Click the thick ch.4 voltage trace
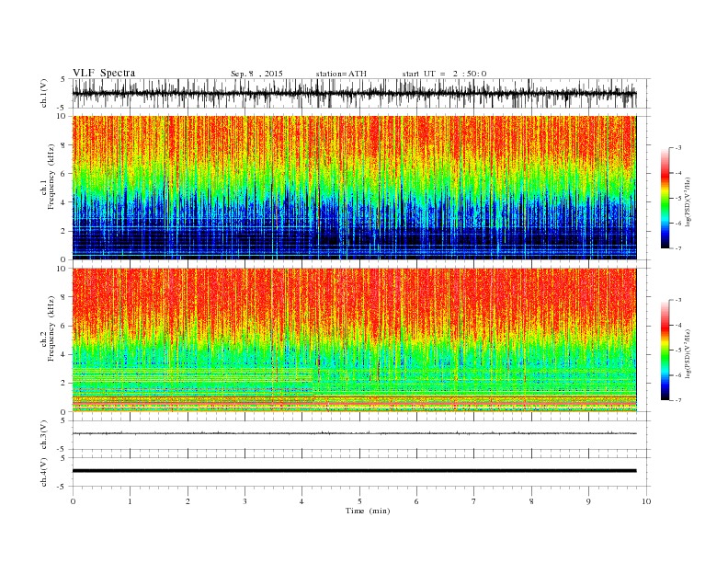 pyautogui.click(x=354, y=471)
